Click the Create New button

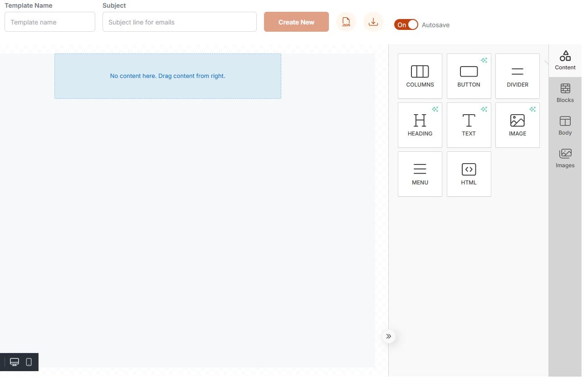tap(296, 22)
